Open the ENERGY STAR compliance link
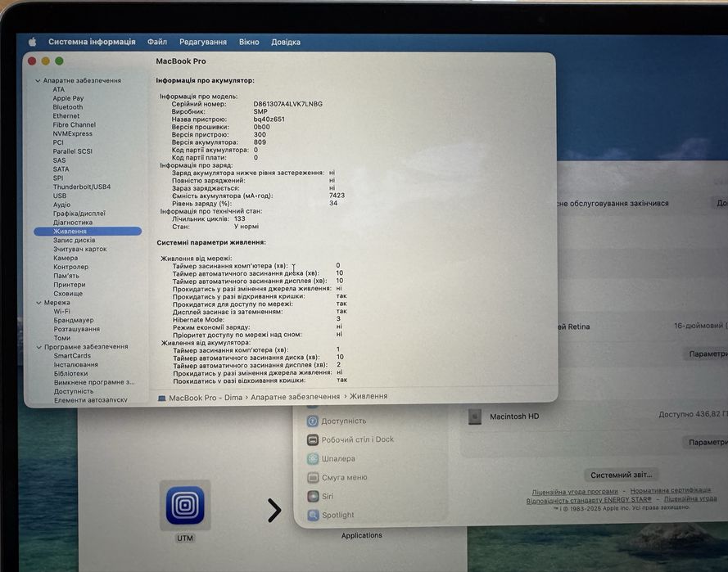Screen dimensions: 728x572 click(589, 500)
